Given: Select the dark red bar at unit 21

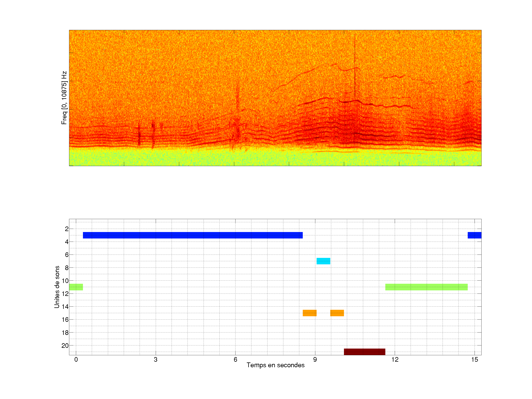Looking at the screenshot, I should pyautogui.click(x=364, y=352).
